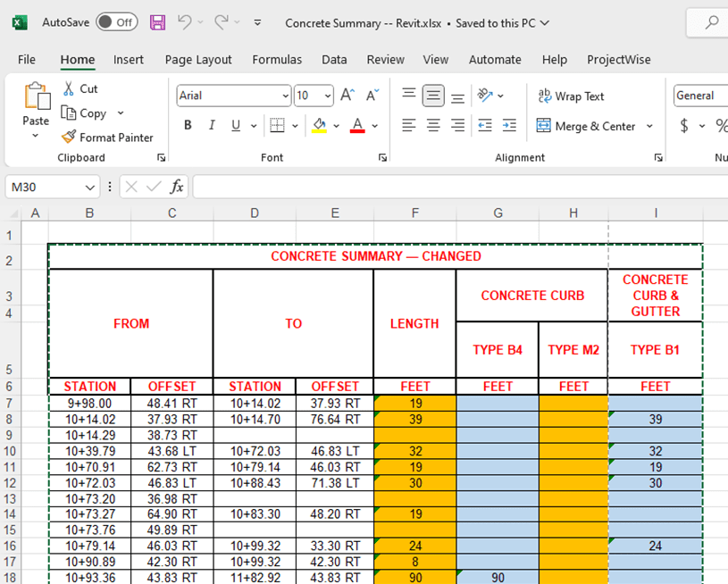Viewport: 728px width, 584px height.
Task: Expand the Copy dropdown arrow
Action: [x=121, y=113]
